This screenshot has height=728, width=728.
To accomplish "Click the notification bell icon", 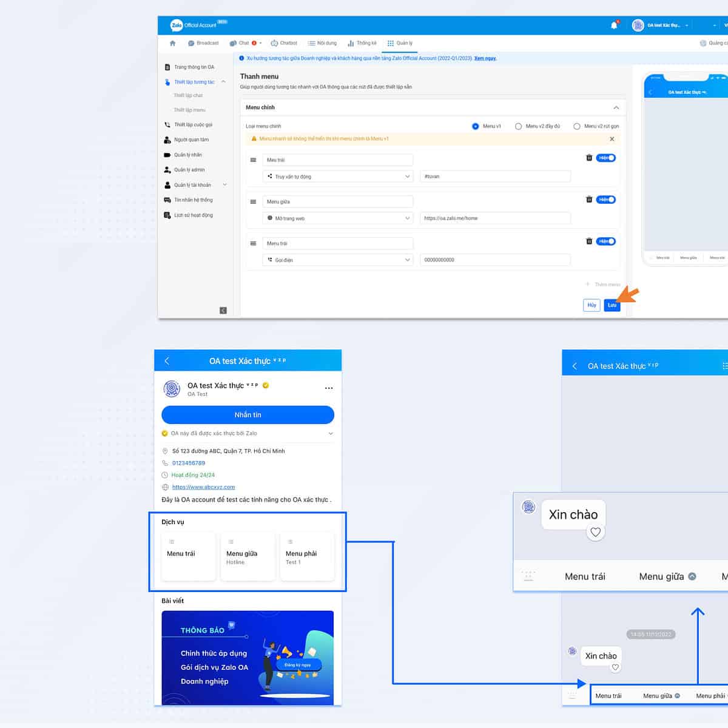I will point(613,25).
